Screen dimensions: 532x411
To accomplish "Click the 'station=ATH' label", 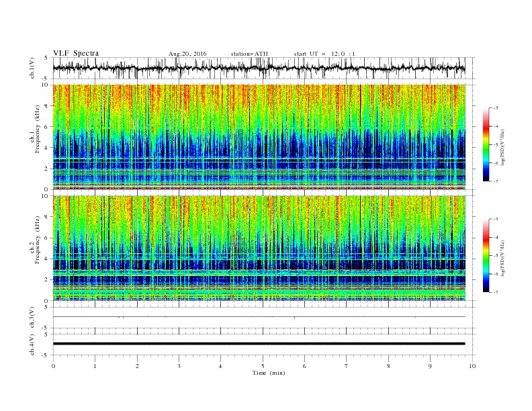I will point(249,54).
